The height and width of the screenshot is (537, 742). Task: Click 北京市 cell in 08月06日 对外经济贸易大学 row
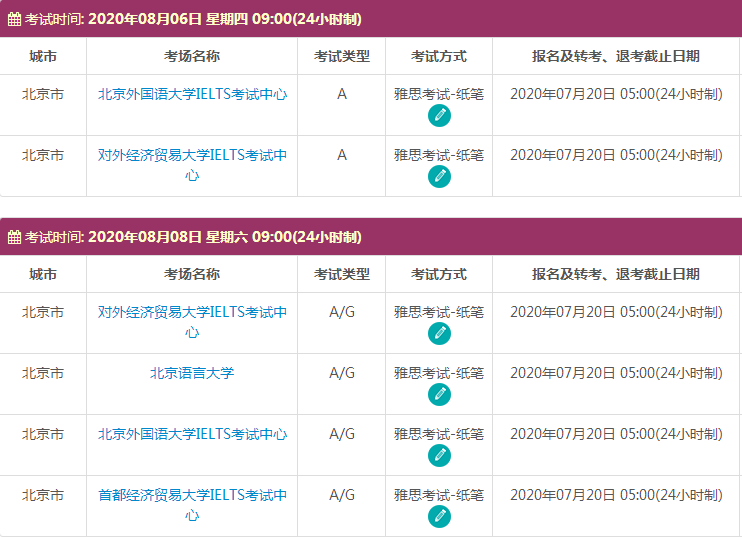coord(43,155)
